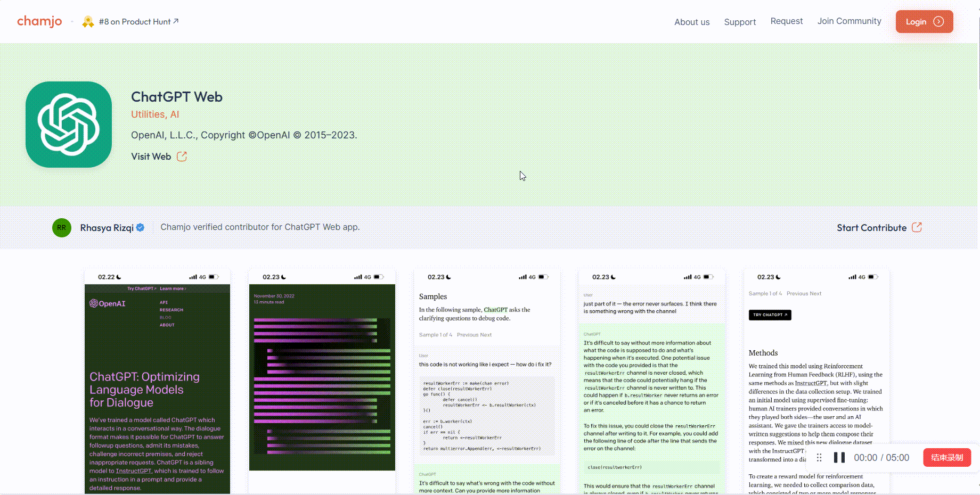Screen dimensions: 980x495
Task: Click the Login button
Action: pos(924,22)
